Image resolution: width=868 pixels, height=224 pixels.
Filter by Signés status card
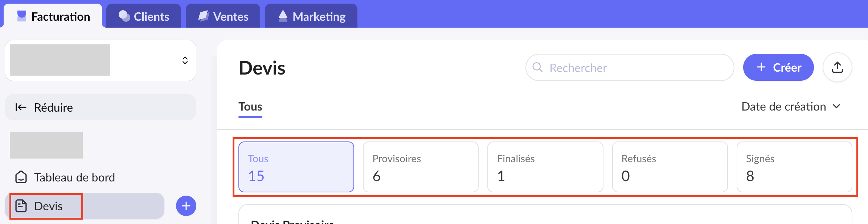(794, 167)
